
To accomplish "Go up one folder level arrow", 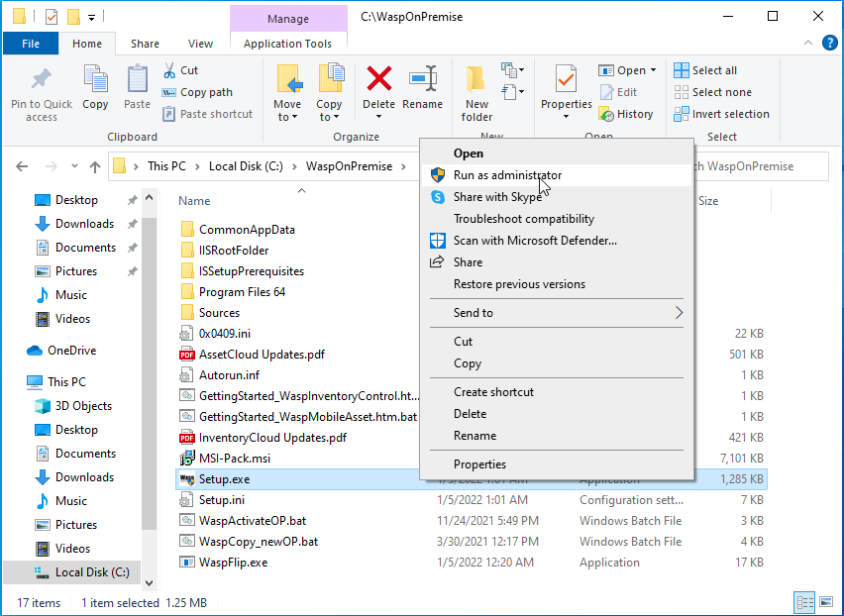I will [x=95, y=166].
